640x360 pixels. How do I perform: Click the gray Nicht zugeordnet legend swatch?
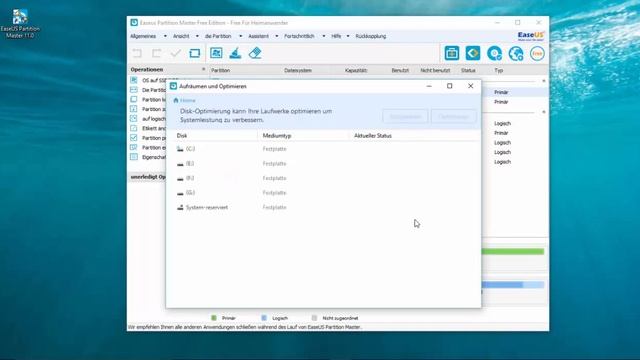314,318
